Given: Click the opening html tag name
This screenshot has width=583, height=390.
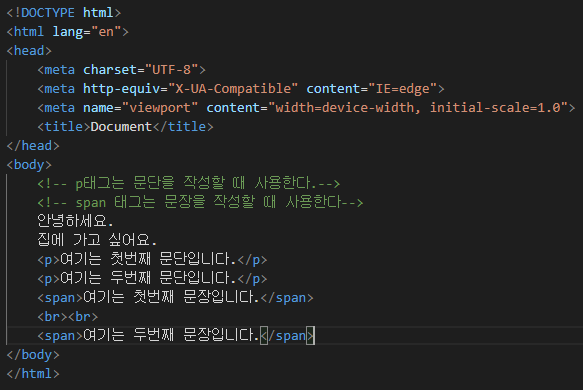Looking at the screenshot, I should point(29,32).
